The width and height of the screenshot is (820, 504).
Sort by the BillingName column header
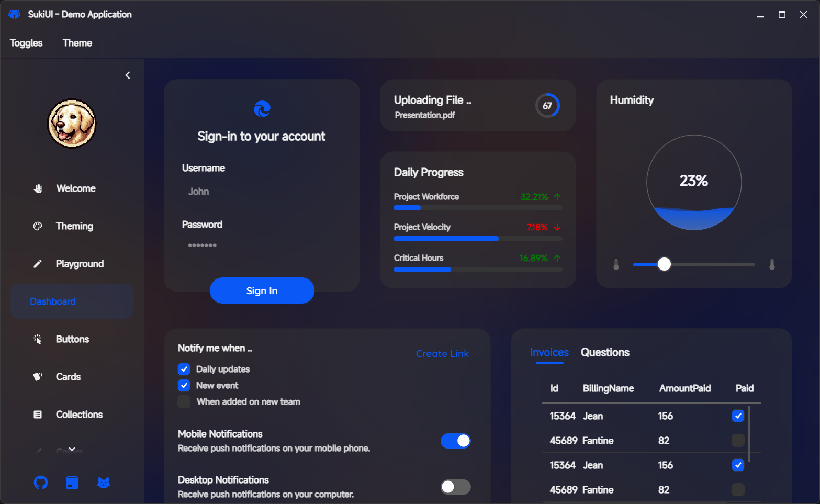pos(608,388)
